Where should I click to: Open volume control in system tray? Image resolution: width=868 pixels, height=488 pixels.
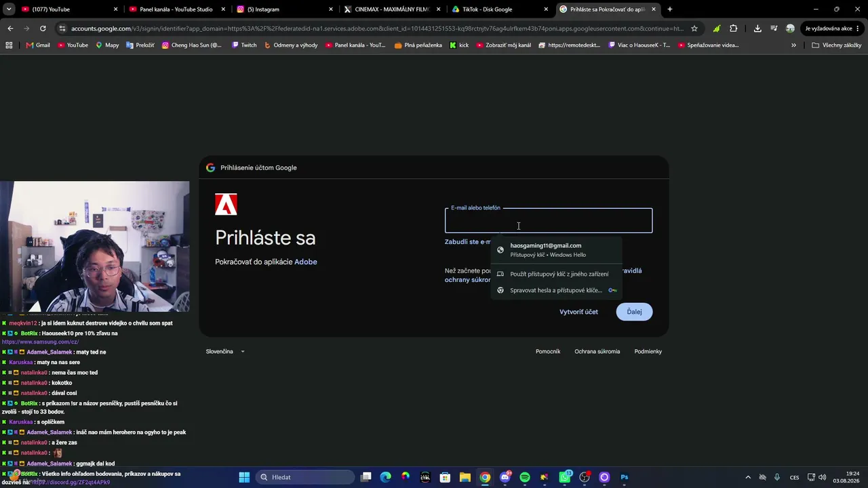(x=823, y=477)
